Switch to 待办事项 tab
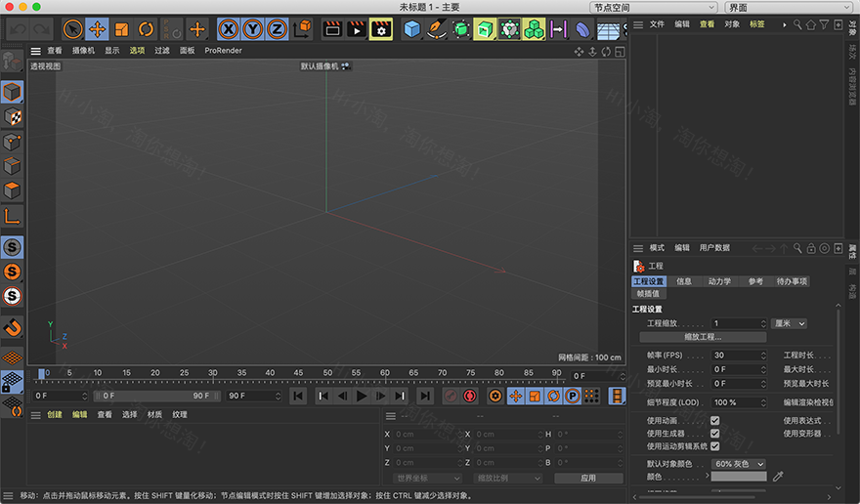 pos(792,281)
